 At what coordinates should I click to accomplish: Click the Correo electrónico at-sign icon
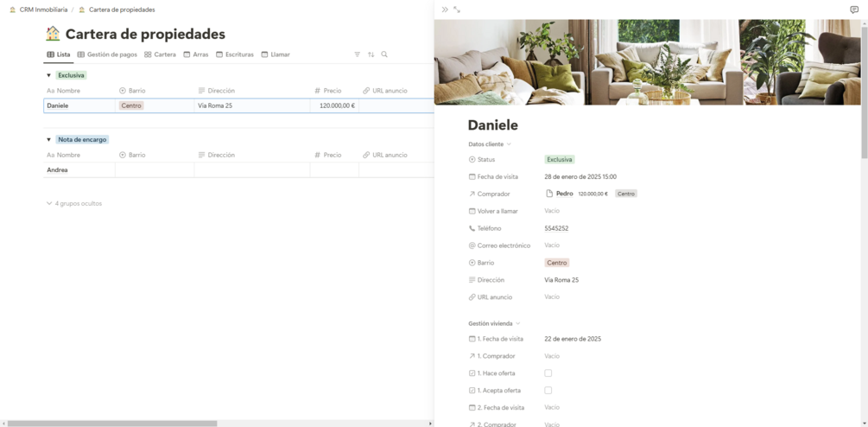coord(472,245)
